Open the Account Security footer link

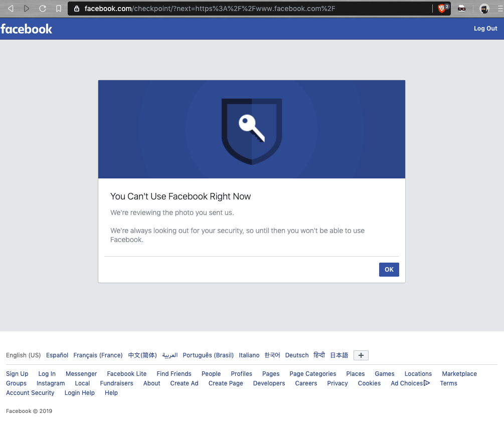point(30,393)
